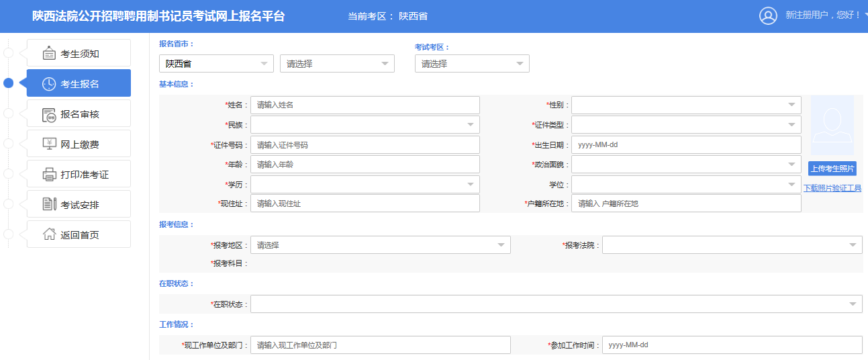This screenshot has width=868, height=360.
Task: Click the 上传考生照片 button
Action: point(832,169)
